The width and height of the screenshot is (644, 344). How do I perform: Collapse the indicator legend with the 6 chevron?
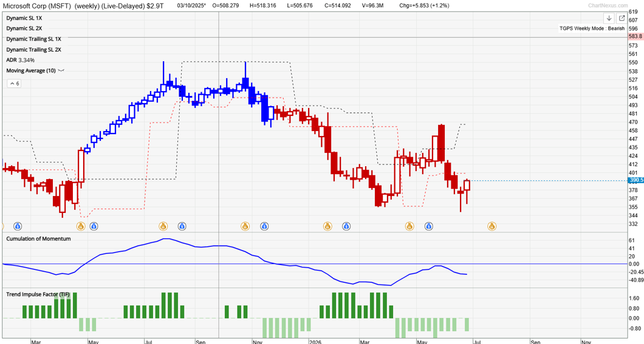pos(13,84)
